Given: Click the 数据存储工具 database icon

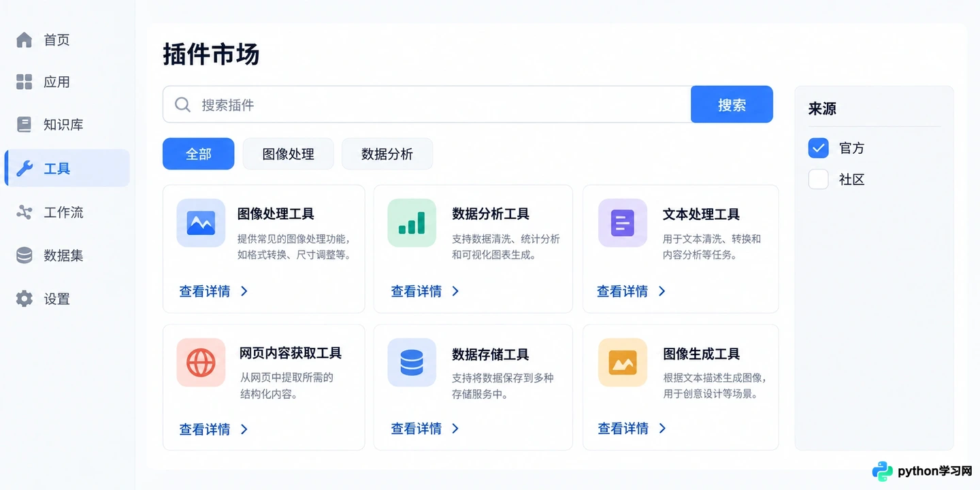Looking at the screenshot, I should pos(412,363).
